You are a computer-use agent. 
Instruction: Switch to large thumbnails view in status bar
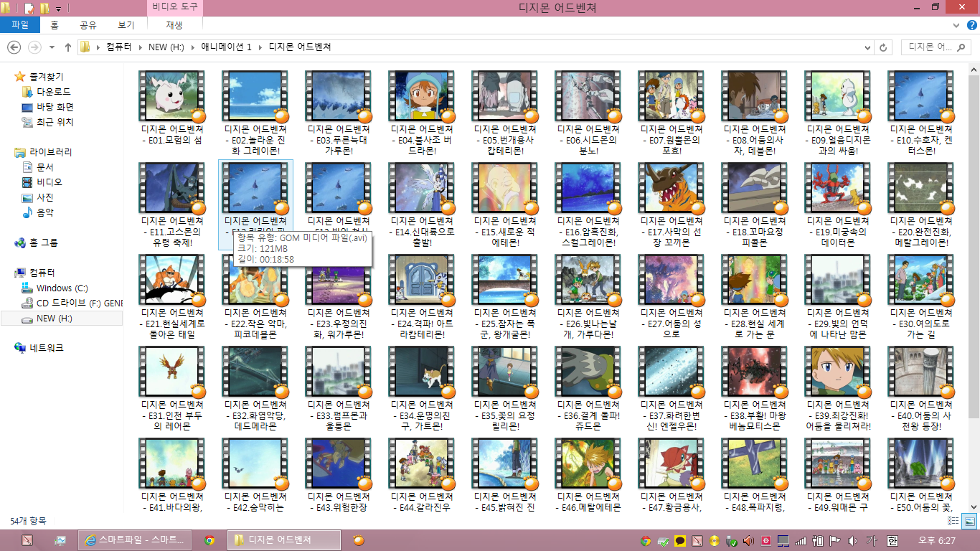click(x=969, y=522)
